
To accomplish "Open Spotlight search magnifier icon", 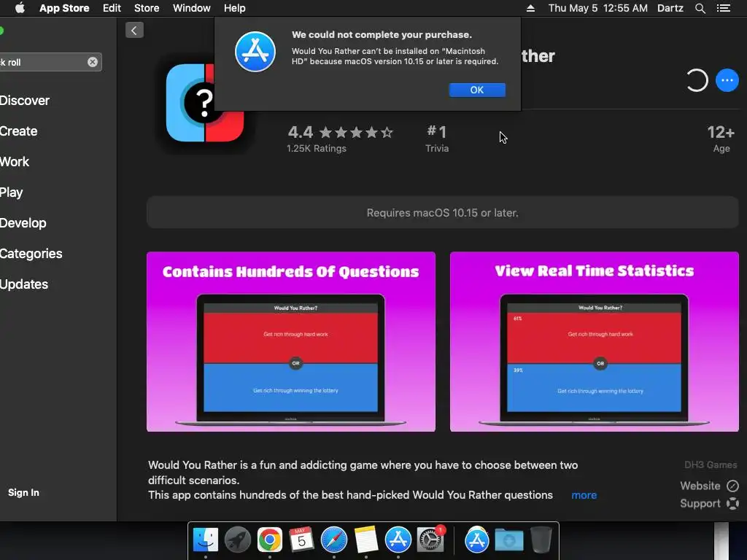I will 700,8.
